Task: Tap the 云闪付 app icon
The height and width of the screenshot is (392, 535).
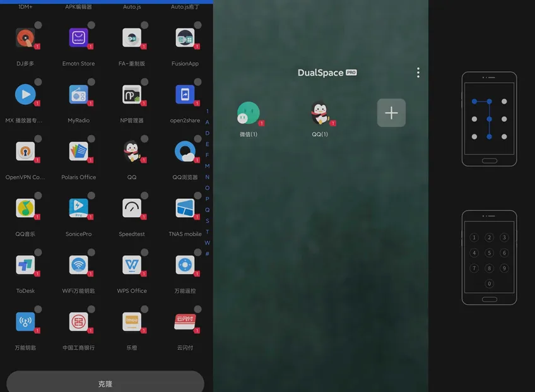Action: click(x=185, y=322)
